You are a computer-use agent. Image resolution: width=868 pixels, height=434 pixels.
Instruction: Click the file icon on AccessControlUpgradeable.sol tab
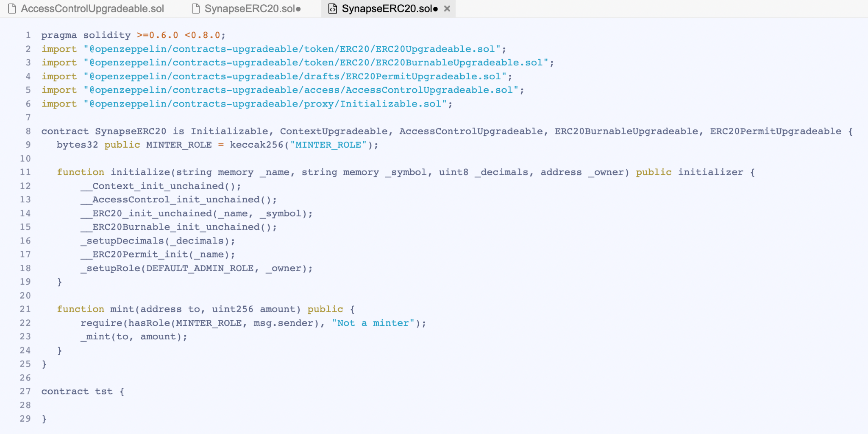pos(12,8)
